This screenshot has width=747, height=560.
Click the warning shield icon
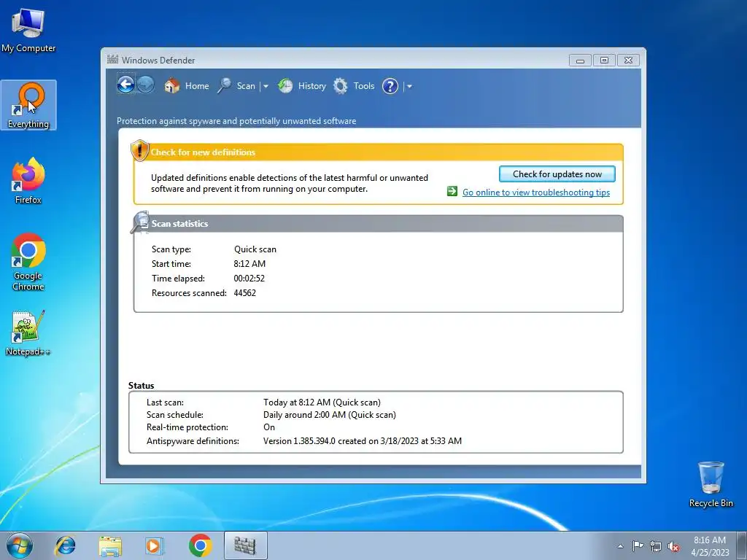click(x=139, y=150)
